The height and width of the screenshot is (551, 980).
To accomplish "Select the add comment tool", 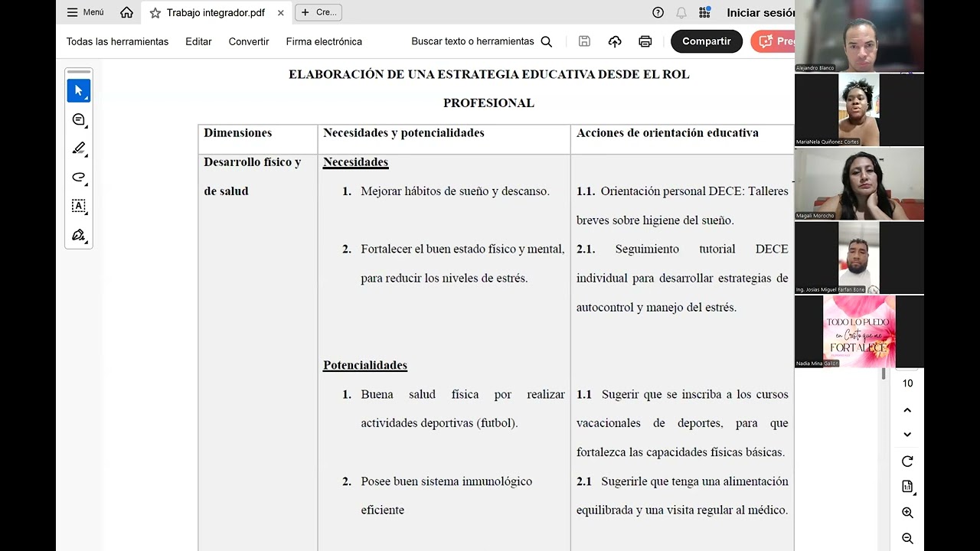I will coord(78,119).
